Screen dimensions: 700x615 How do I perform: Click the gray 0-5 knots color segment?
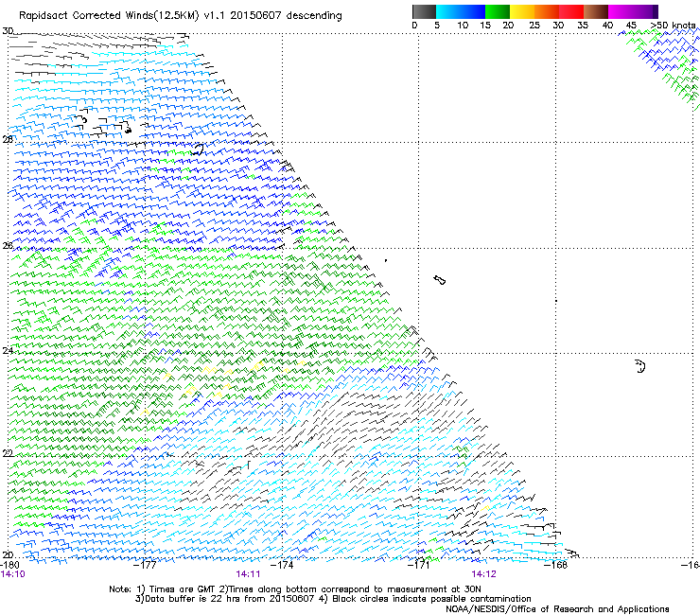pyautogui.click(x=424, y=11)
